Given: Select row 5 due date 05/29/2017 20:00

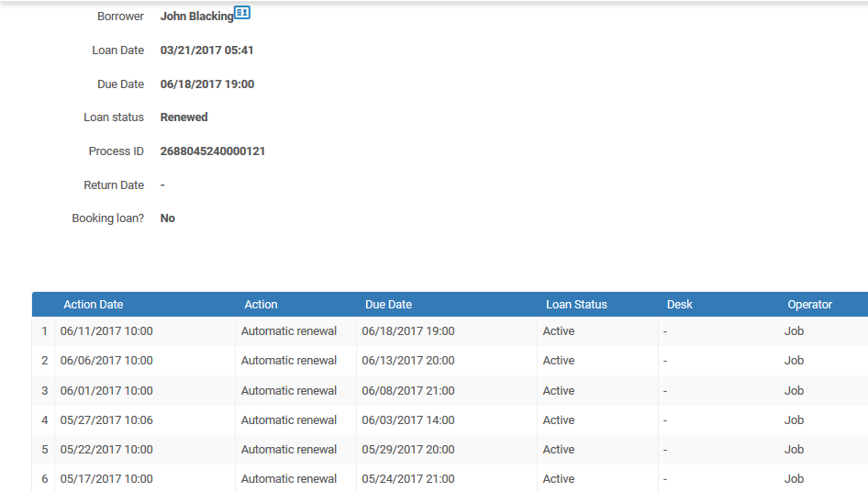Looking at the screenshot, I should 407,450.
